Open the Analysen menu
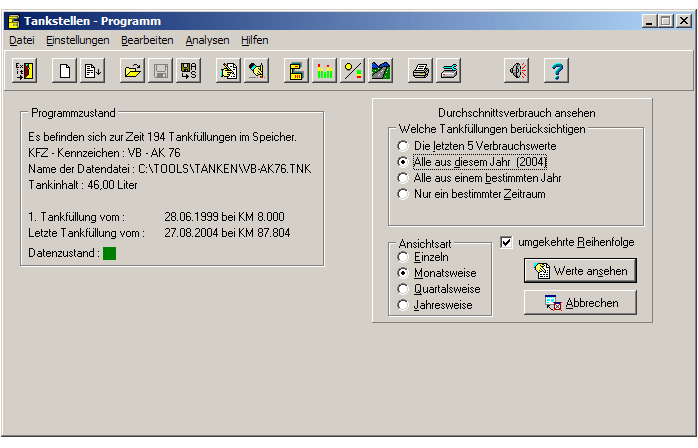 (207, 40)
